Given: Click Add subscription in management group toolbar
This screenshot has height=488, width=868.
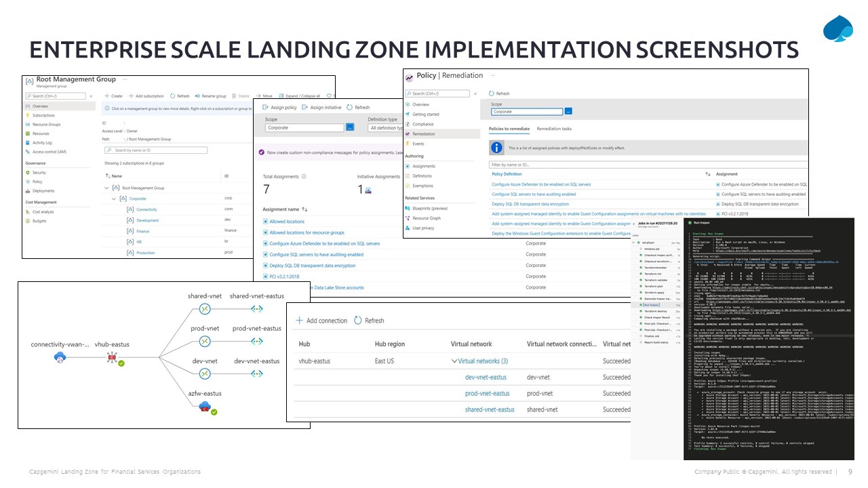Looking at the screenshot, I should pyautogui.click(x=146, y=96).
